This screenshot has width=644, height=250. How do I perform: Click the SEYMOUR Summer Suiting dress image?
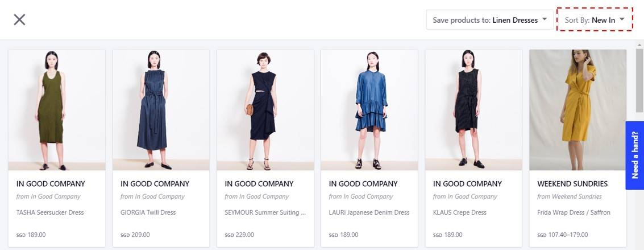pyautogui.click(x=265, y=110)
